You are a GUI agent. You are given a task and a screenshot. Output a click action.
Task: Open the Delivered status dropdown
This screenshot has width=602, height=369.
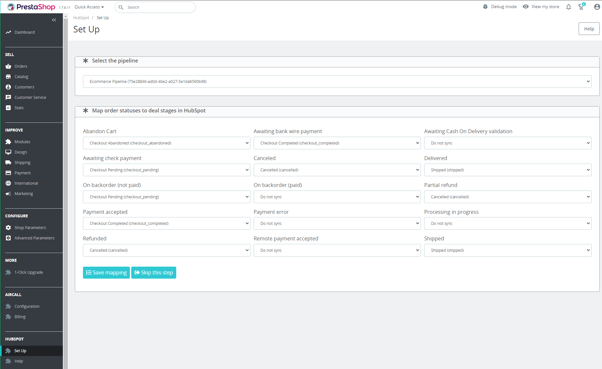point(508,170)
